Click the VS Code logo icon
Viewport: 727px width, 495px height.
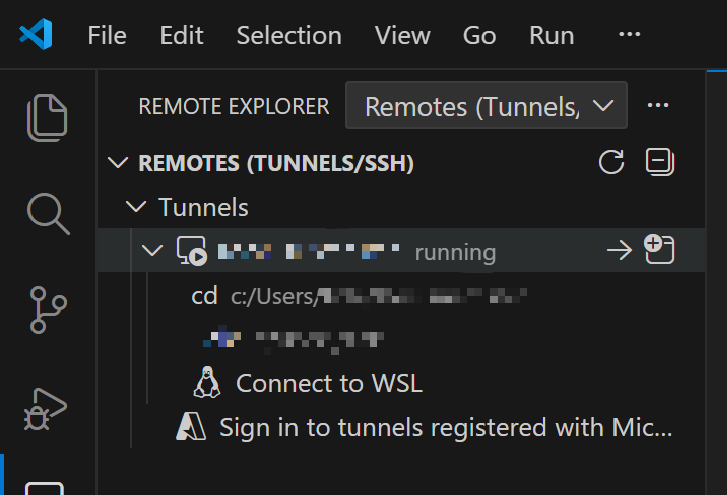pyautogui.click(x=35, y=36)
